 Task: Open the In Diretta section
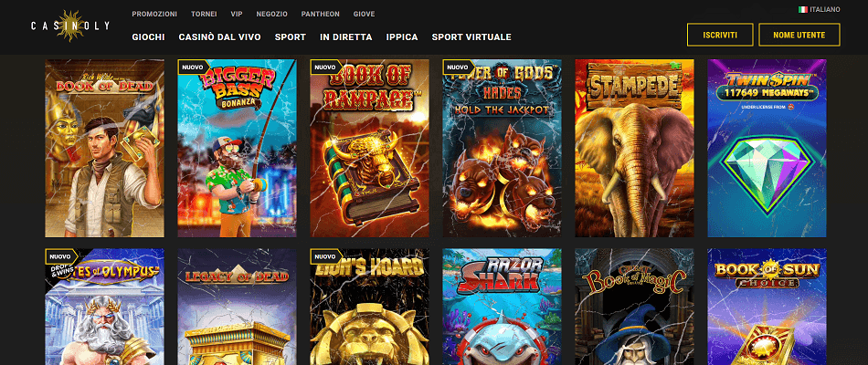346,37
